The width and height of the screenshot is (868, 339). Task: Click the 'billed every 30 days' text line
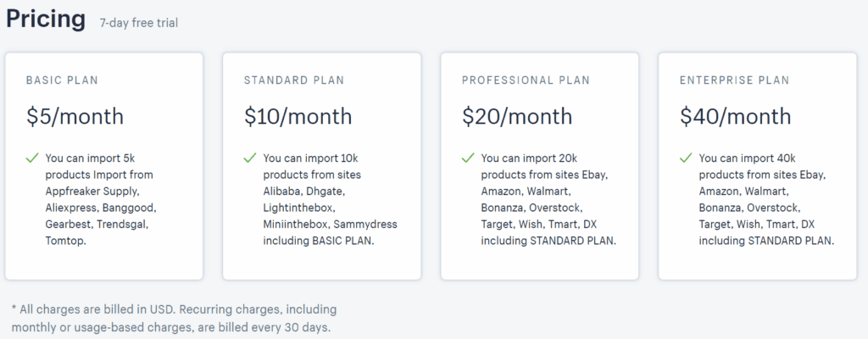[x=171, y=327]
